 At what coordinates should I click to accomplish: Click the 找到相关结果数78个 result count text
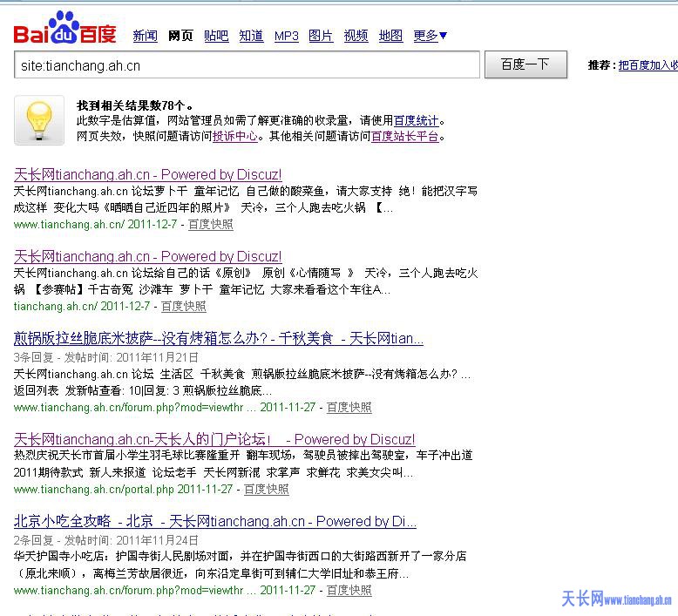pyautogui.click(x=134, y=105)
